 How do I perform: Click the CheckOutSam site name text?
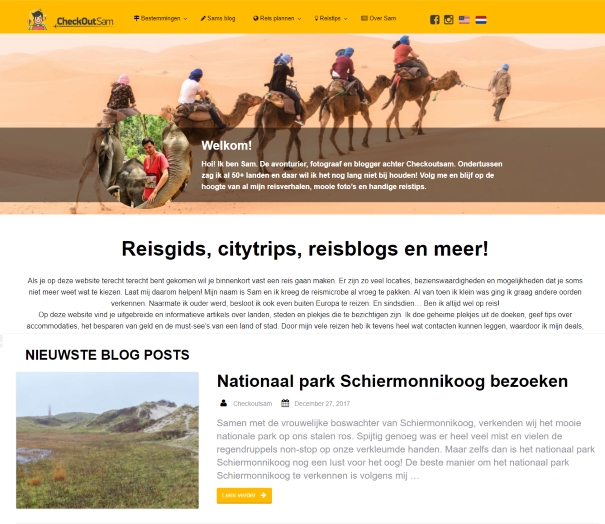(85, 21)
